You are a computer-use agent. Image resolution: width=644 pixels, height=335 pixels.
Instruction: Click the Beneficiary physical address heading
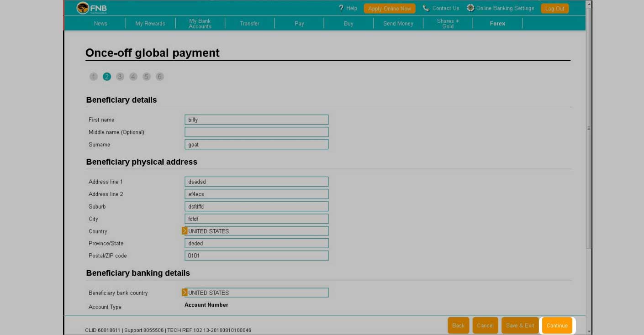[142, 162]
